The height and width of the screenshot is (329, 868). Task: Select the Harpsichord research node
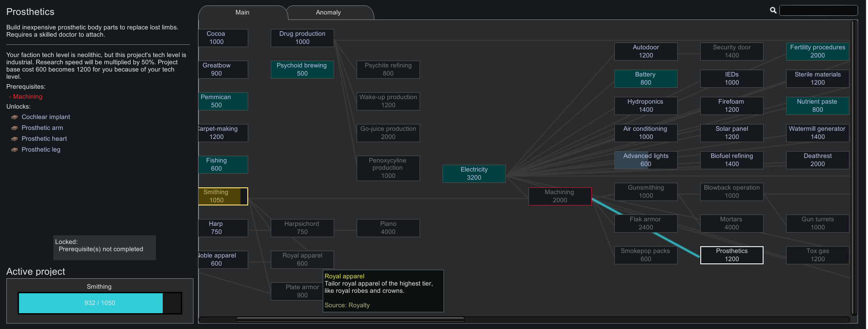click(302, 228)
